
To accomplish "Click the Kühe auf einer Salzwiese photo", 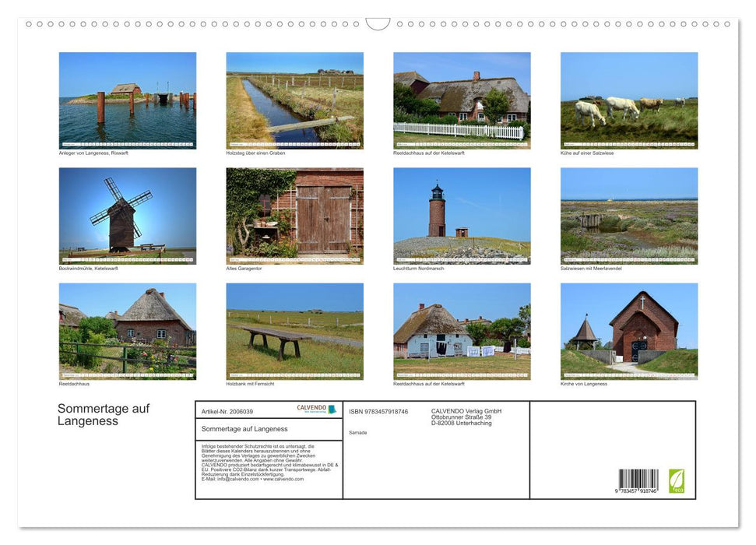I will point(629,100).
